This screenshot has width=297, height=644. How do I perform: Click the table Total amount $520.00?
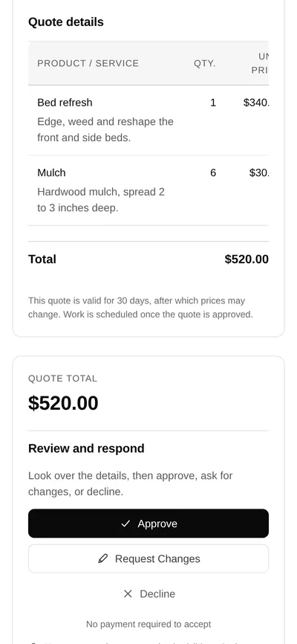point(247,259)
